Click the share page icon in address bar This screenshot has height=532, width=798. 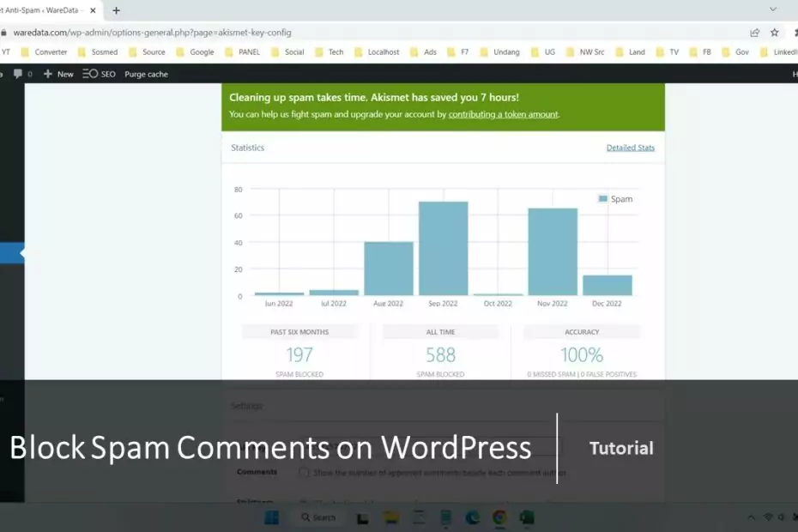coord(754,33)
